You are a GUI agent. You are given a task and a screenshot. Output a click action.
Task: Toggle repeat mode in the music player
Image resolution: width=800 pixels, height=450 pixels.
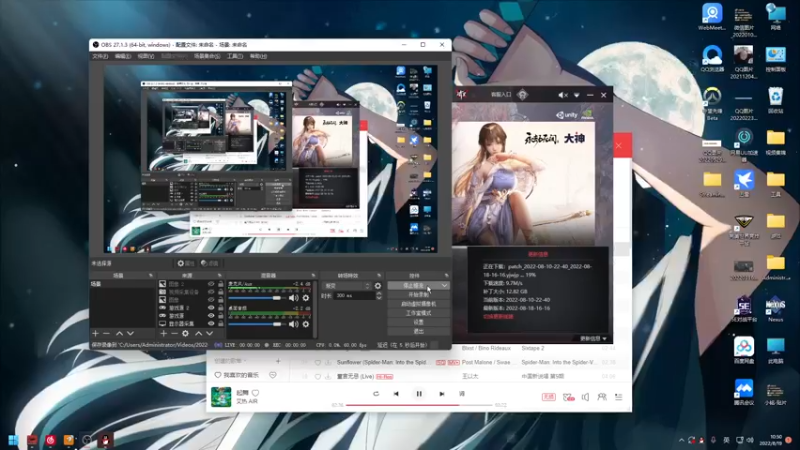(376, 394)
